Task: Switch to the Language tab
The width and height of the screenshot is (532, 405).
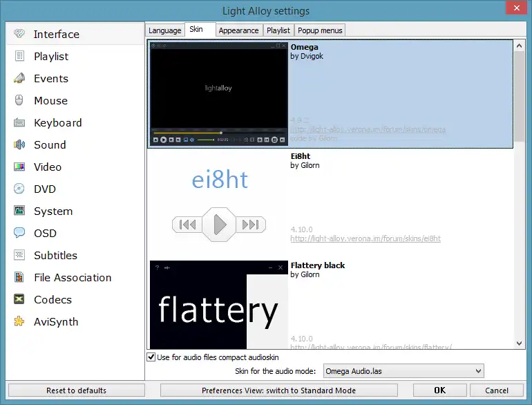Action: tap(165, 30)
